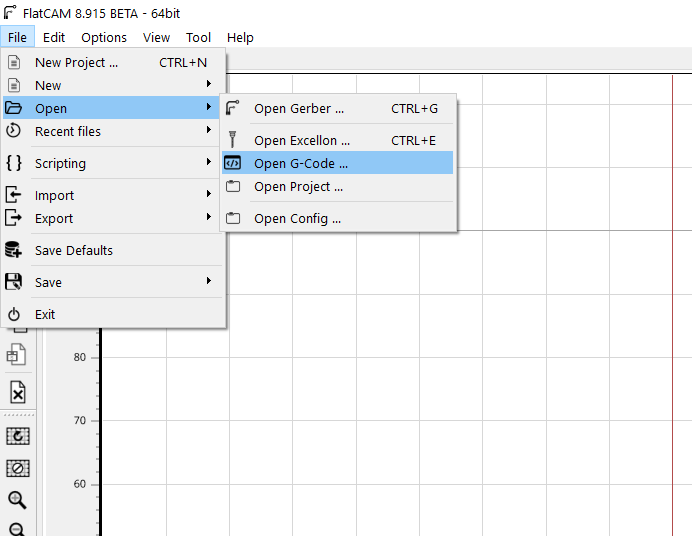The width and height of the screenshot is (692, 536).
Task: Click the 80 ruler label
Action: [80, 357]
